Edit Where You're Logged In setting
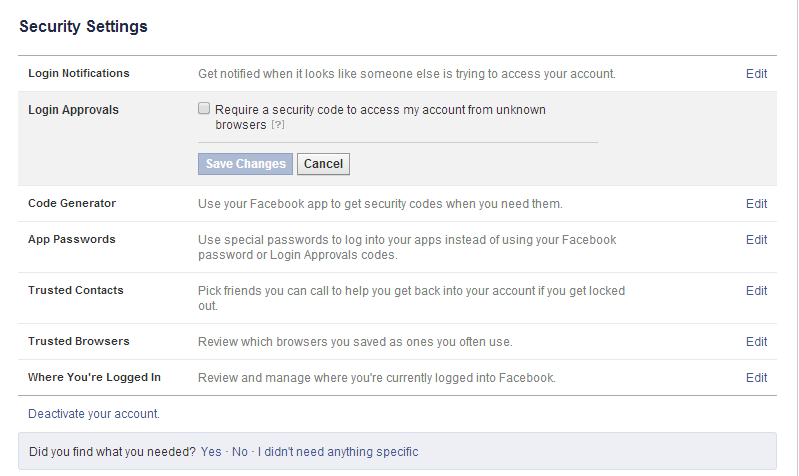The height and width of the screenshot is (476, 799). coord(756,378)
